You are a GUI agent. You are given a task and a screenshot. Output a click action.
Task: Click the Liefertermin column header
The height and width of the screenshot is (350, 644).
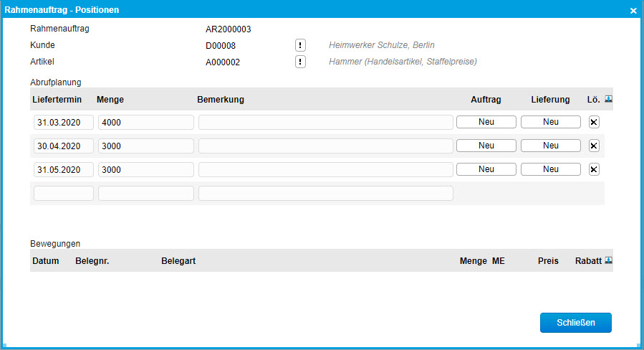tap(57, 100)
